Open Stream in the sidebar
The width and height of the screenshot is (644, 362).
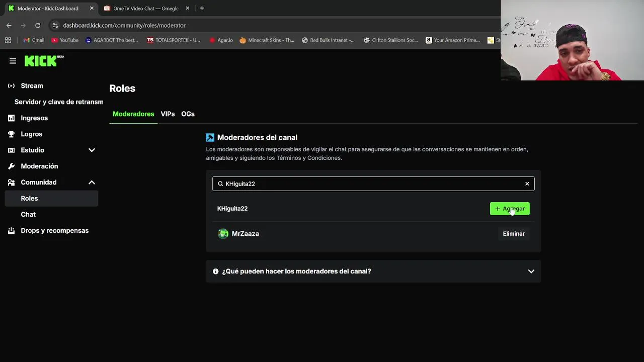click(32, 86)
